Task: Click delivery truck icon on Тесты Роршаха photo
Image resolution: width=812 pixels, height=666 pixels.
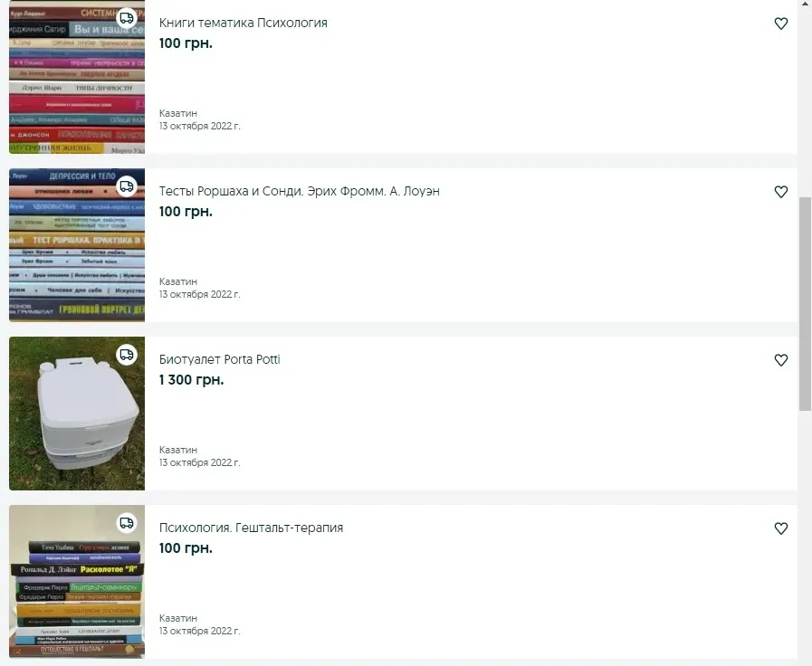Action: click(127, 186)
